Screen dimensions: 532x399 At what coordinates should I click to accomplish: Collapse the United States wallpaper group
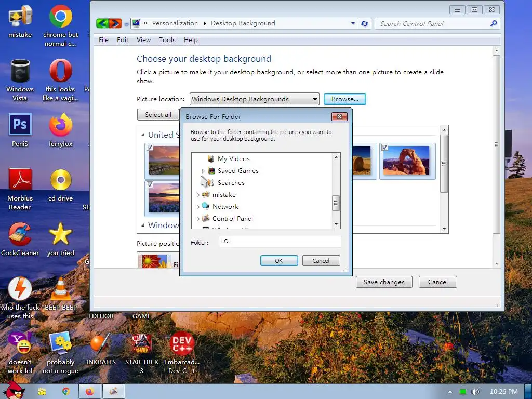click(143, 135)
